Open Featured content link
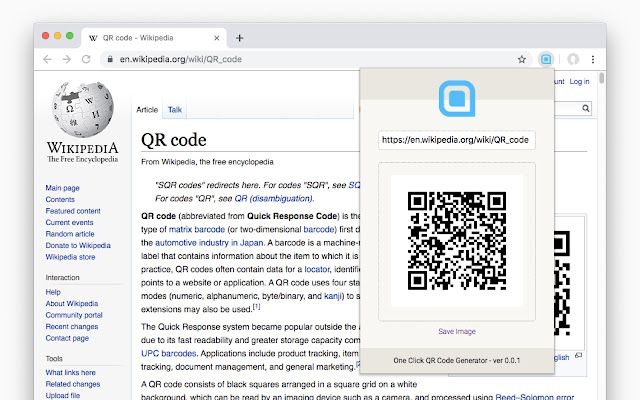 click(x=73, y=211)
